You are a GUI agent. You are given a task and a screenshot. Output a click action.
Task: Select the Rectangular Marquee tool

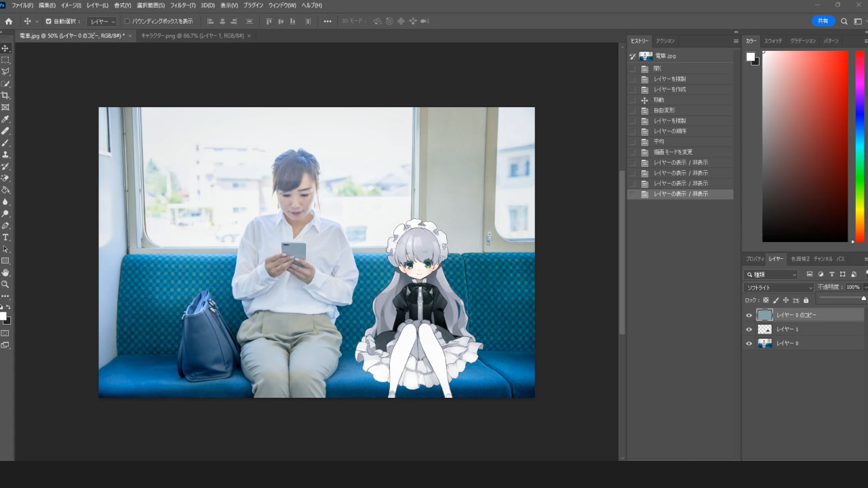pyautogui.click(x=5, y=60)
